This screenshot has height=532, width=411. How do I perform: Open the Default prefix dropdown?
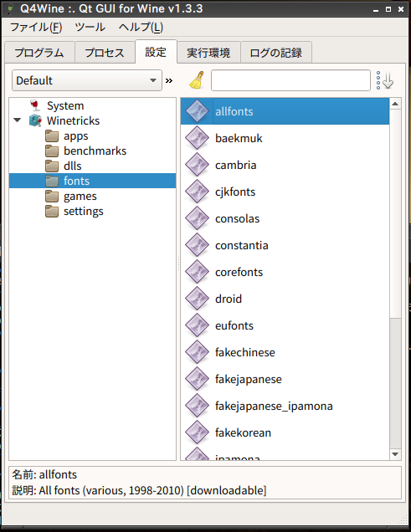[87, 80]
